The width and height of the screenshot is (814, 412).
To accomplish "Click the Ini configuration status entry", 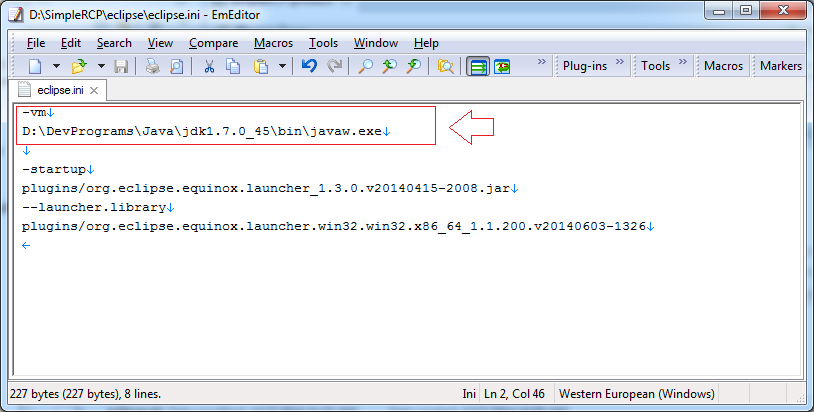I will (x=469, y=394).
